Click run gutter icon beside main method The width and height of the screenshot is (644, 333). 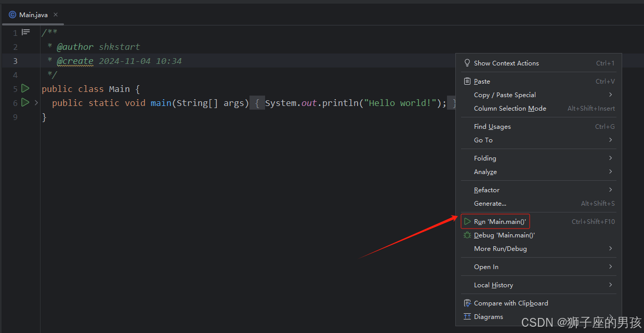point(25,102)
